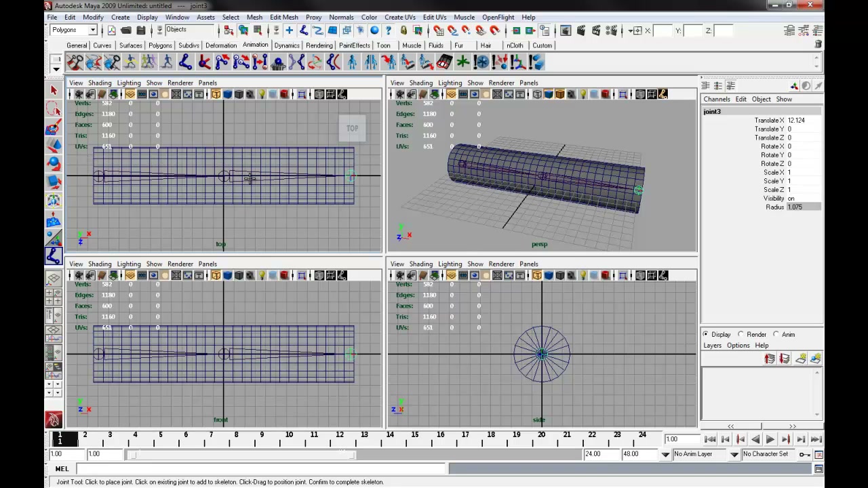Screen dimensions: 868x488
Task: Open the Window menu
Action: [177, 17]
